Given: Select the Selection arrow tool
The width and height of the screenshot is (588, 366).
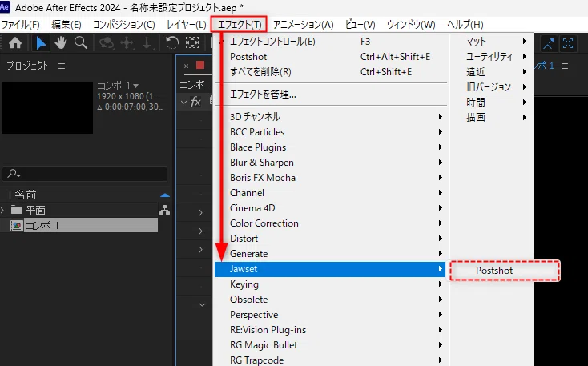Looking at the screenshot, I should click(41, 43).
